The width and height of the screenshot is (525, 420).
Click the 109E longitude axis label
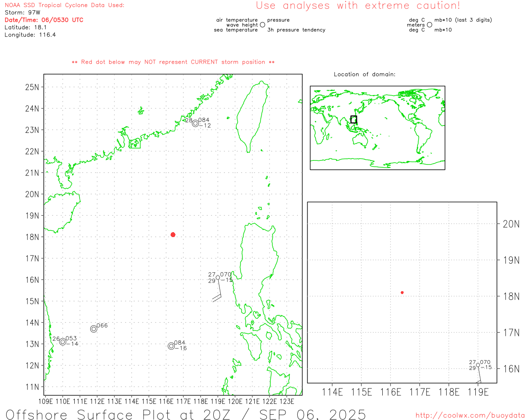(x=46, y=401)
